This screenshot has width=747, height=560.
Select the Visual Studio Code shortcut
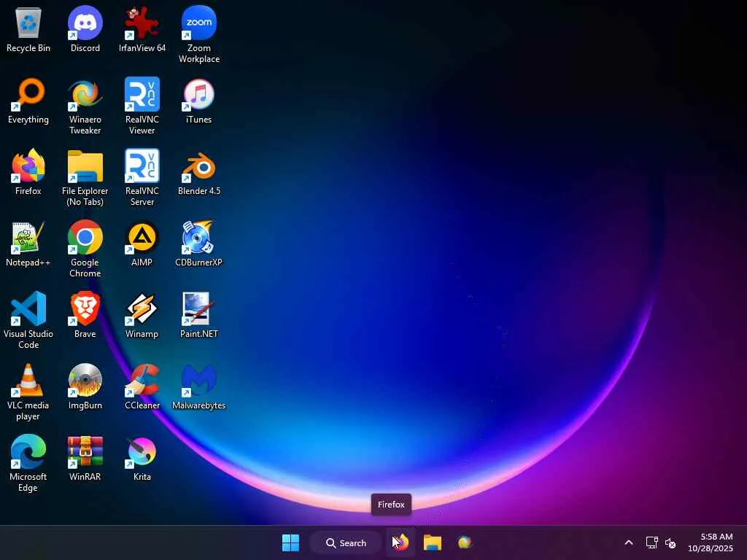(28, 321)
